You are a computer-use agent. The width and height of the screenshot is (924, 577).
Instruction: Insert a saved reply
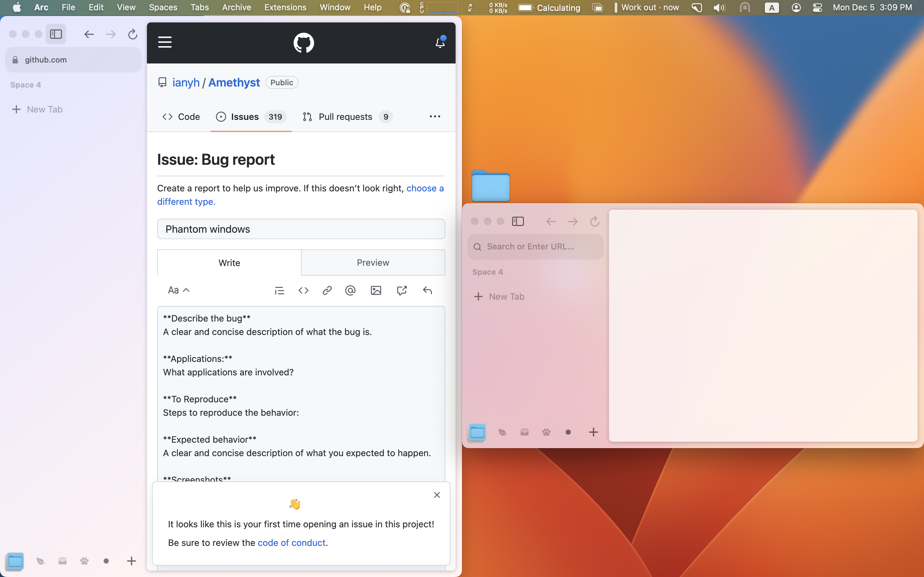427,290
